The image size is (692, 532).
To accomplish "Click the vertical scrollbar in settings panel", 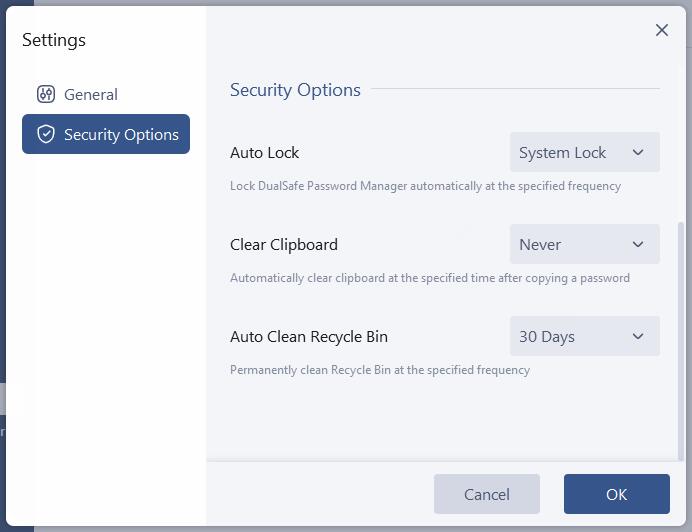I will coord(682,340).
